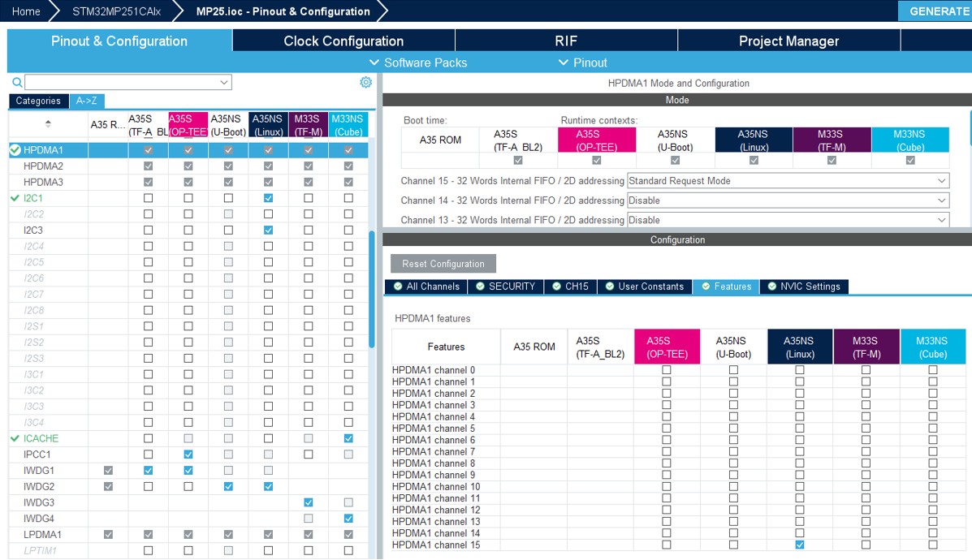Open the User Constants tab
The width and height of the screenshot is (972, 560).
645,286
